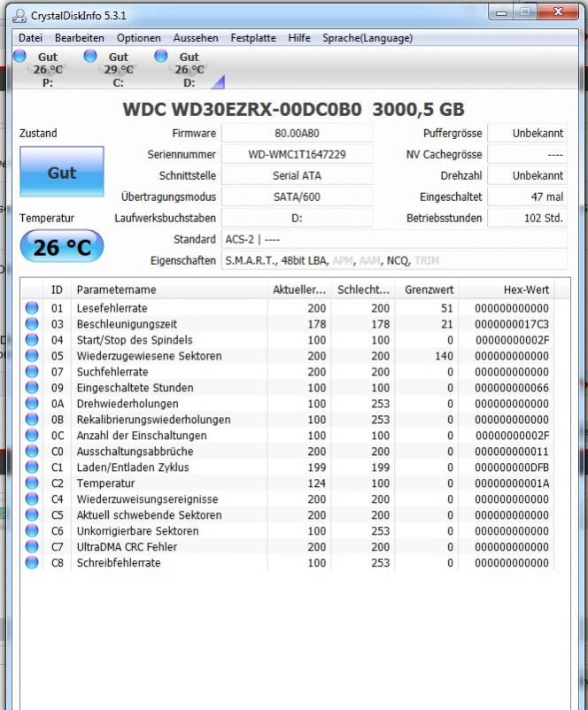Open the Festplatte menu
Image resolution: width=588 pixels, height=710 pixels.
(x=253, y=38)
